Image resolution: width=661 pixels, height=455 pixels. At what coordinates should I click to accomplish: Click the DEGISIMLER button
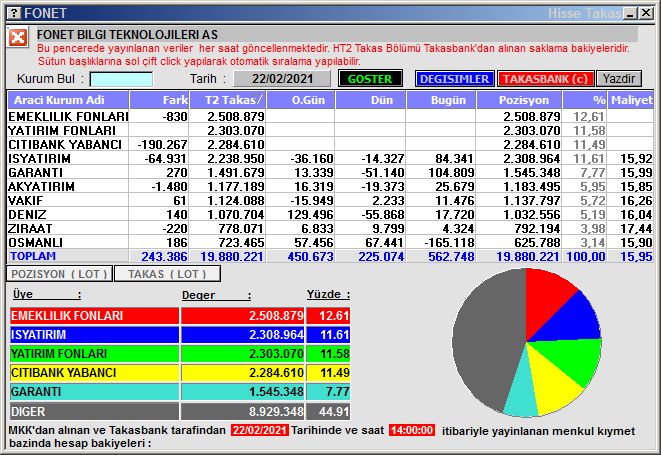tap(454, 79)
